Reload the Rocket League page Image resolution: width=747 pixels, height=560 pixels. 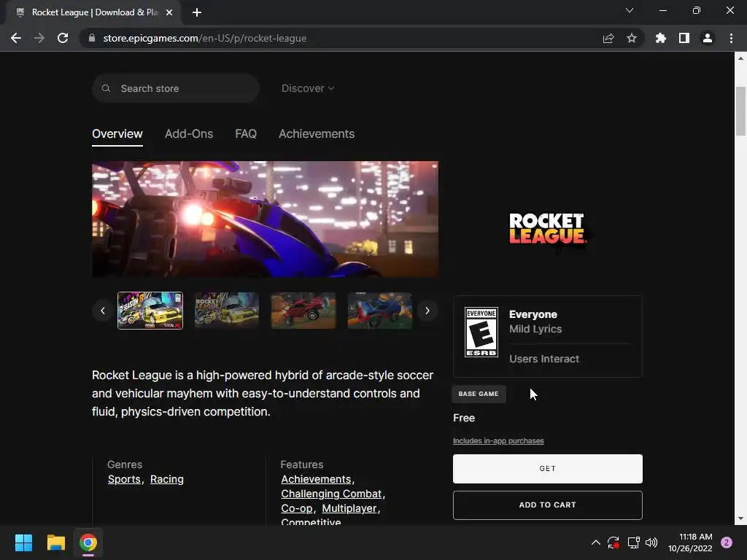[63, 38]
